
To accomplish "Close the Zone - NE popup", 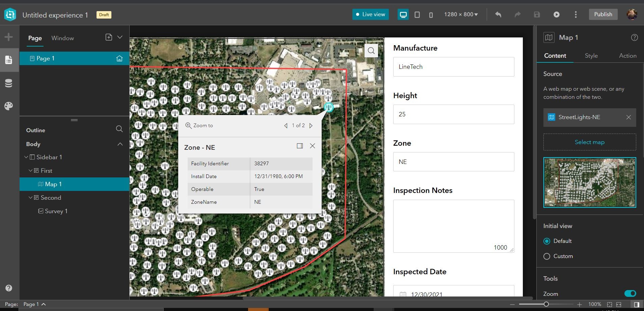I will pyautogui.click(x=313, y=146).
